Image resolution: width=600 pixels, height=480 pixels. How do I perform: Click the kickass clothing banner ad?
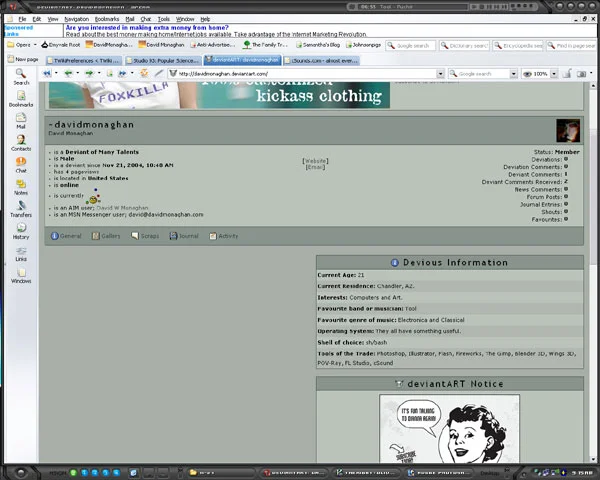tap(219, 95)
